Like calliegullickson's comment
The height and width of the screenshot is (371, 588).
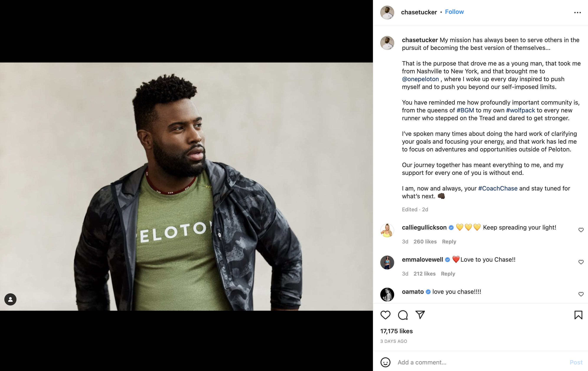tap(581, 230)
